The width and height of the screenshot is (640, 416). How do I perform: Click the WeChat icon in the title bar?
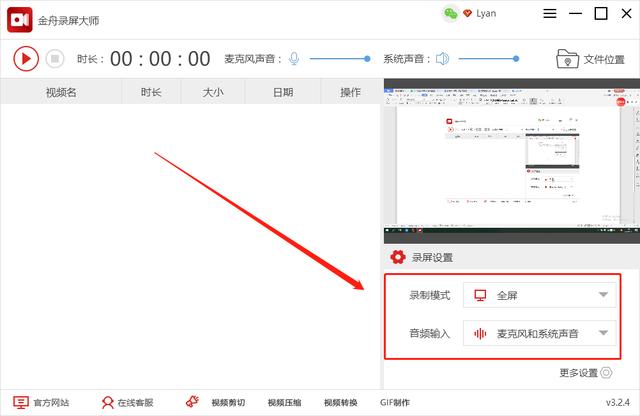[x=451, y=13]
